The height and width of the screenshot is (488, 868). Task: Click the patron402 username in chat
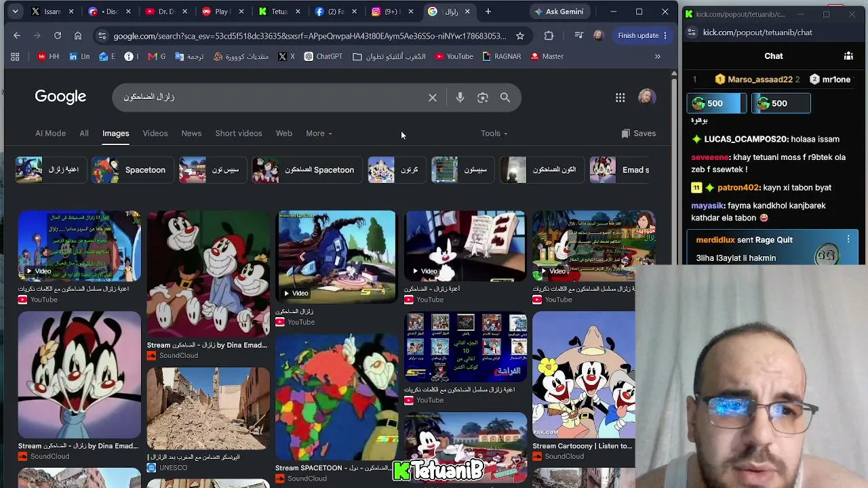pyautogui.click(x=737, y=188)
